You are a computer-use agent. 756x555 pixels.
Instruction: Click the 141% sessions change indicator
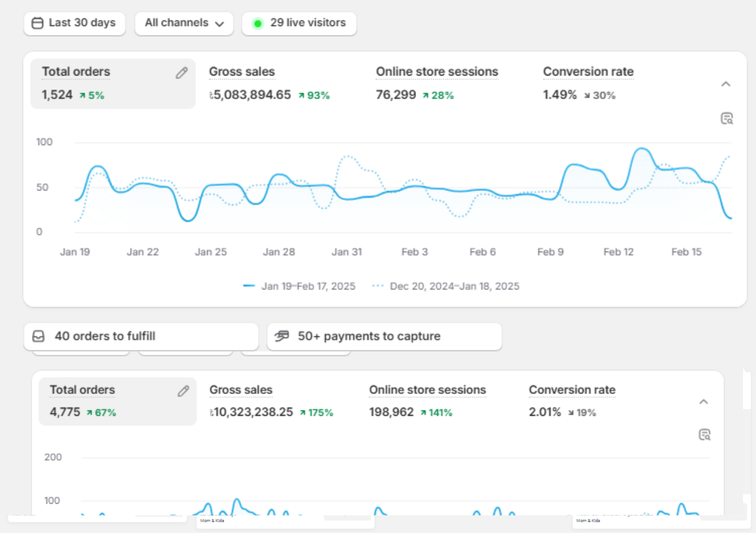[436, 413]
